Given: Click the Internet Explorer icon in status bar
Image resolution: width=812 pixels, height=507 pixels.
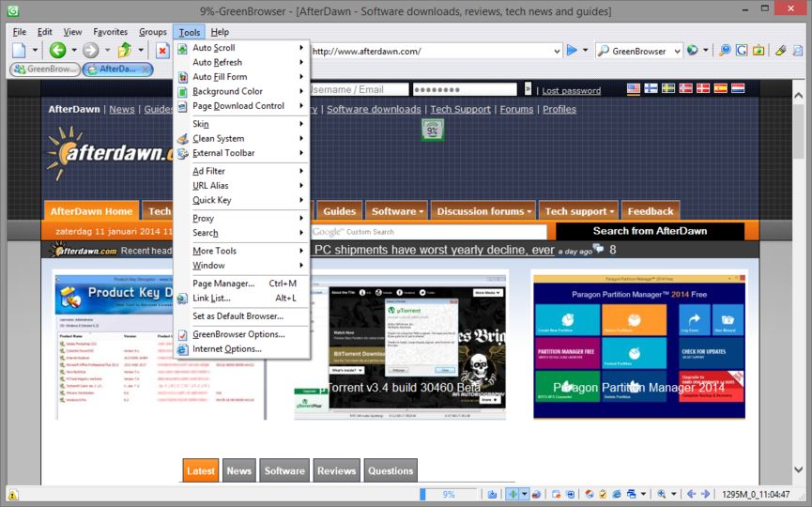Looking at the screenshot, I should 617,494.
